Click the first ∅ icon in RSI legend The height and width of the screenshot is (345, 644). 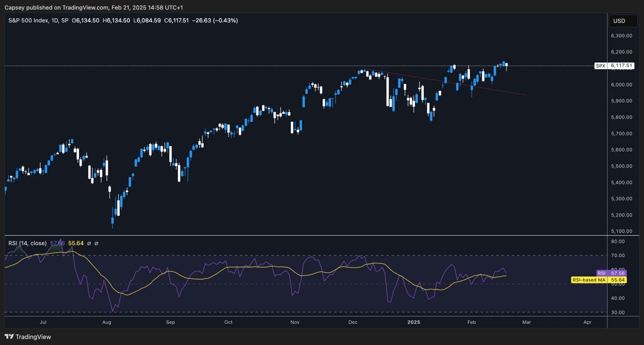coord(89,243)
